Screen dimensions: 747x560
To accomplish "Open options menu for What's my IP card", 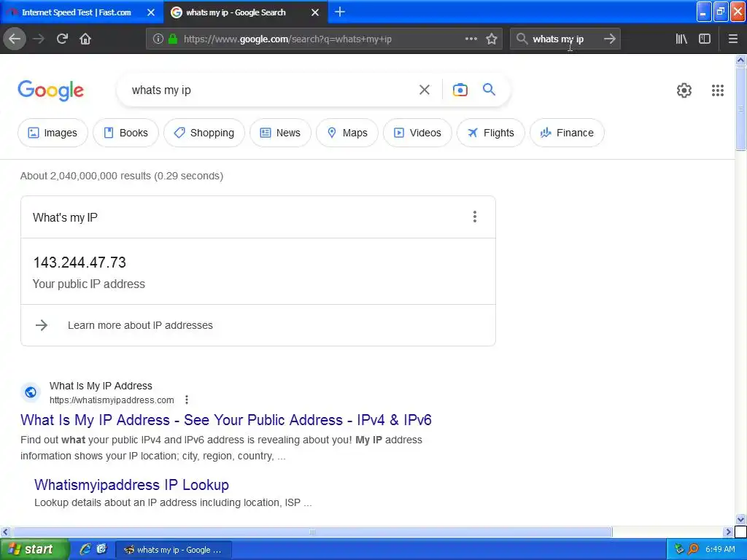I will [x=474, y=217].
